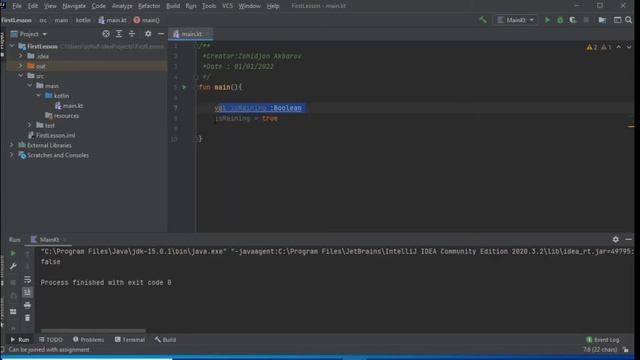Open the Problems tool window

(88, 340)
